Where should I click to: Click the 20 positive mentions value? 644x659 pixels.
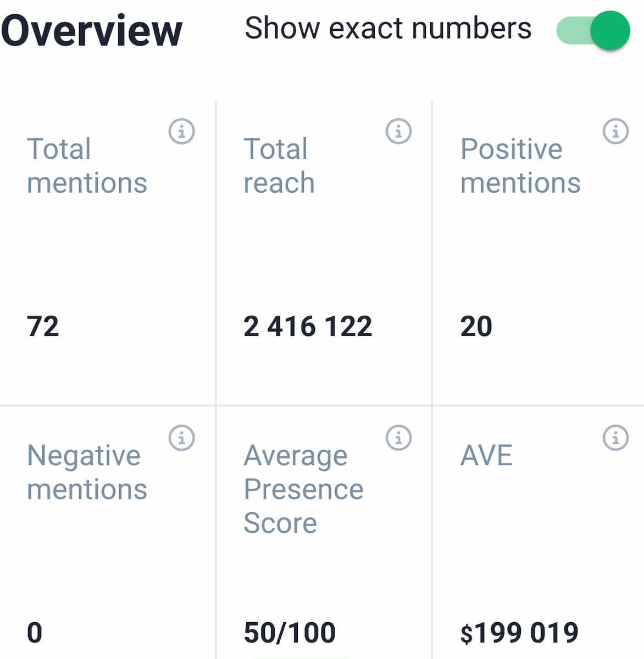[476, 326]
